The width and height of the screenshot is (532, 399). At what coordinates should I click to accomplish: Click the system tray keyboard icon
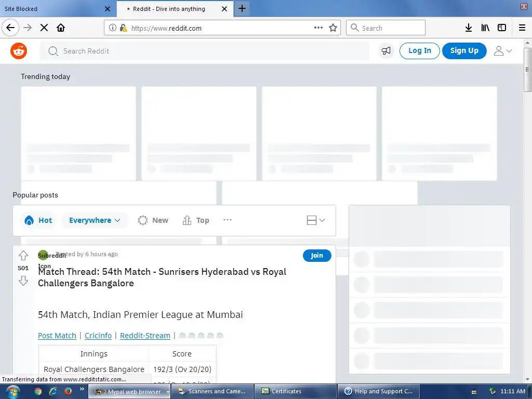coord(474,392)
